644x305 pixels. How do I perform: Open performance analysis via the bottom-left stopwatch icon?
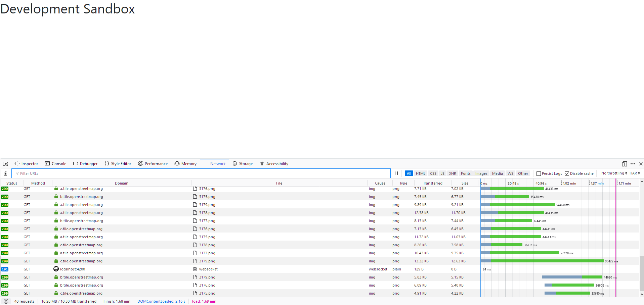tap(6, 301)
